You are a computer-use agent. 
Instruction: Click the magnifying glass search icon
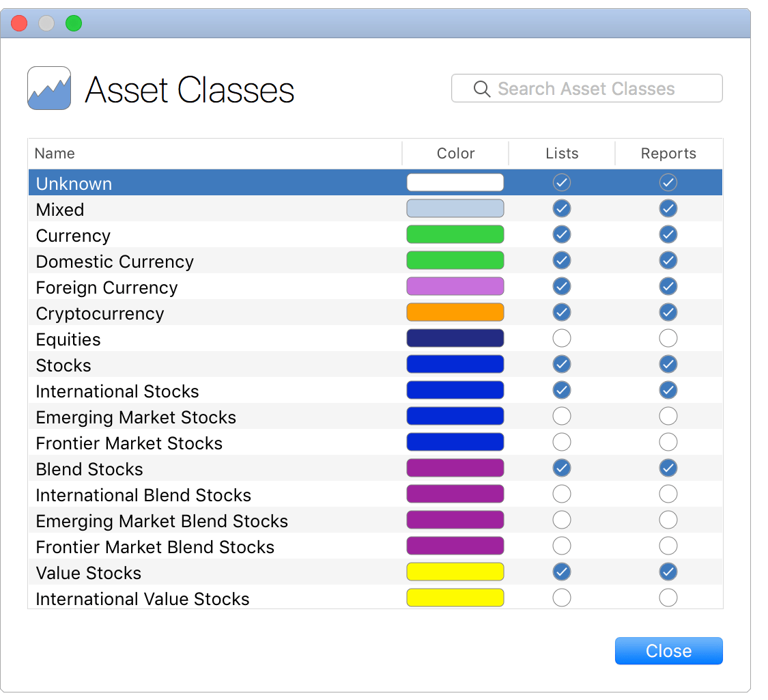click(x=482, y=88)
